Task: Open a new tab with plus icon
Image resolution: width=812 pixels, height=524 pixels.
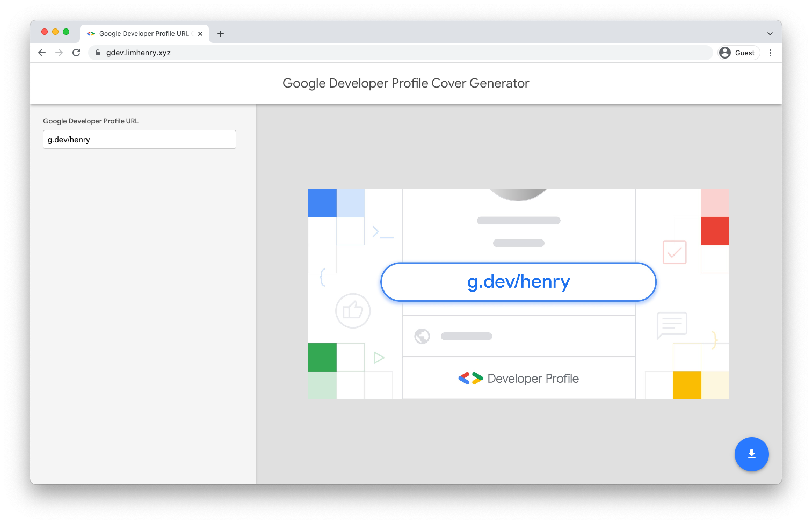Action: coord(221,34)
